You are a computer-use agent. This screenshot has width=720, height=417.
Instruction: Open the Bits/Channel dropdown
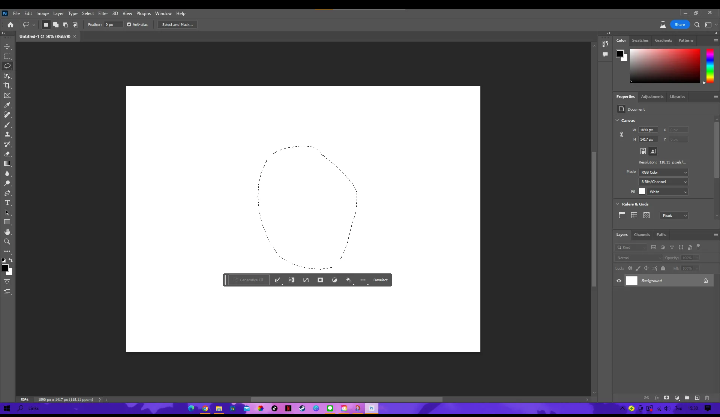[x=664, y=182]
